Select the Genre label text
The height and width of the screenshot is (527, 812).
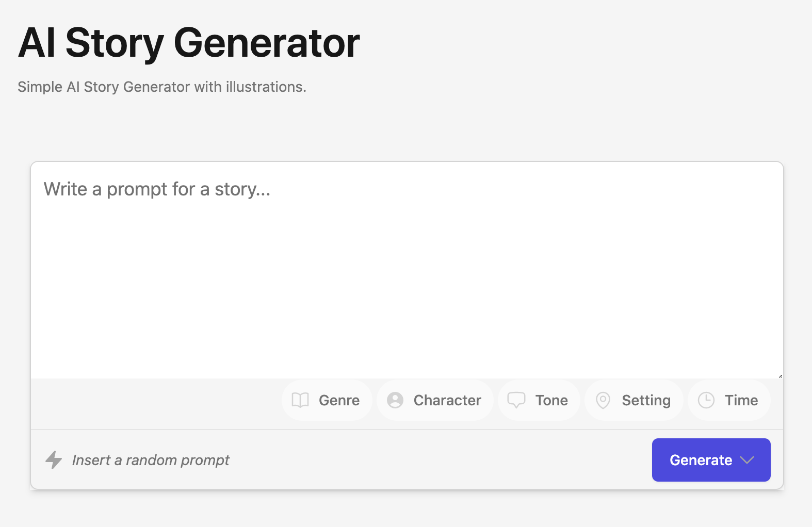339,400
